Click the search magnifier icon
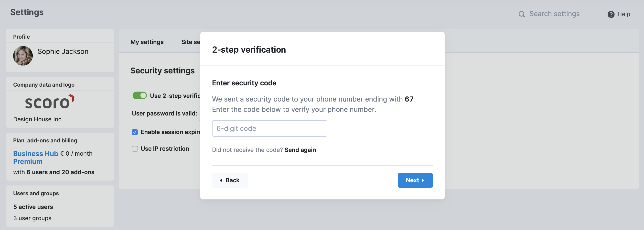 [x=522, y=14]
